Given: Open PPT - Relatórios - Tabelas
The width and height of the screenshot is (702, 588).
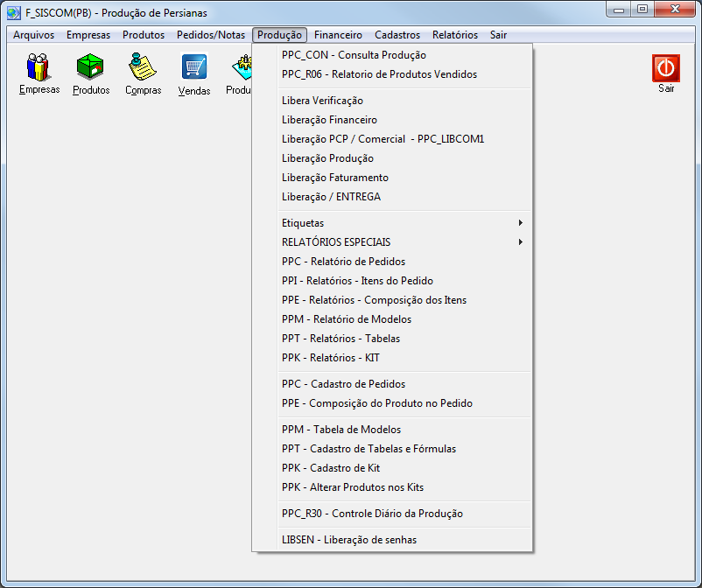Looking at the screenshot, I should click(405, 339).
